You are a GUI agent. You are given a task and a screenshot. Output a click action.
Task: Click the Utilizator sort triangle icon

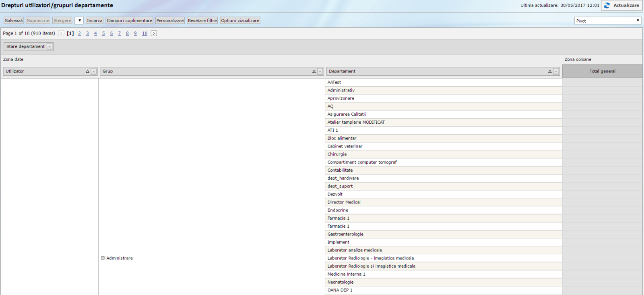pyautogui.click(x=87, y=71)
